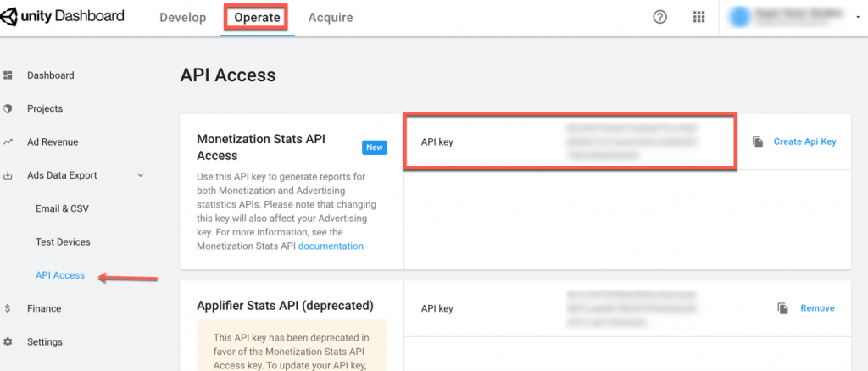
Task: Open the Monetization Stats API documentation link
Action: click(331, 246)
